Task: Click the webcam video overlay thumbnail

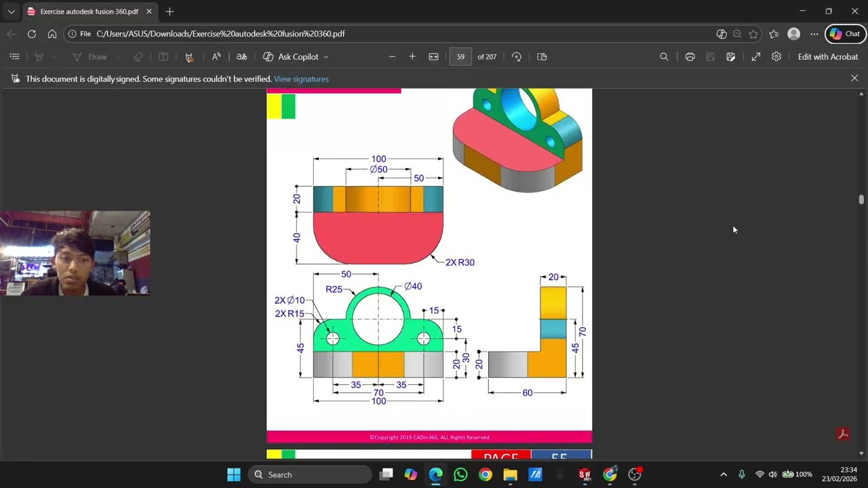Action: click(x=75, y=253)
